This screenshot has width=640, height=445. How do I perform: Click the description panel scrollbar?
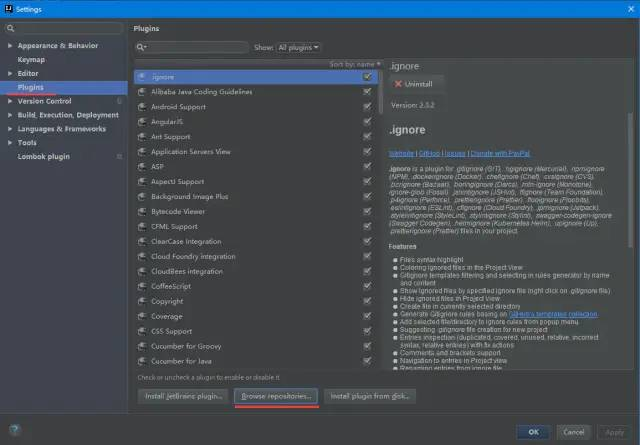[631, 180]
